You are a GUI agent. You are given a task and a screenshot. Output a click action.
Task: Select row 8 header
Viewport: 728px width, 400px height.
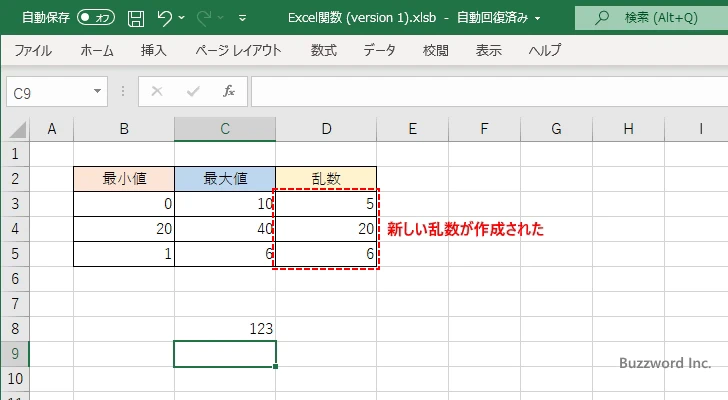14,328
